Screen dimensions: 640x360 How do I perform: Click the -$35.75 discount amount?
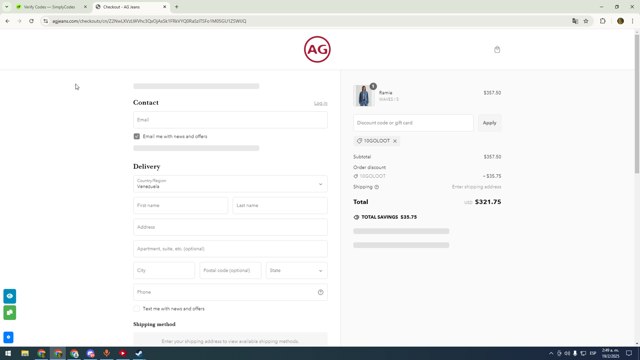pos(492,176)
